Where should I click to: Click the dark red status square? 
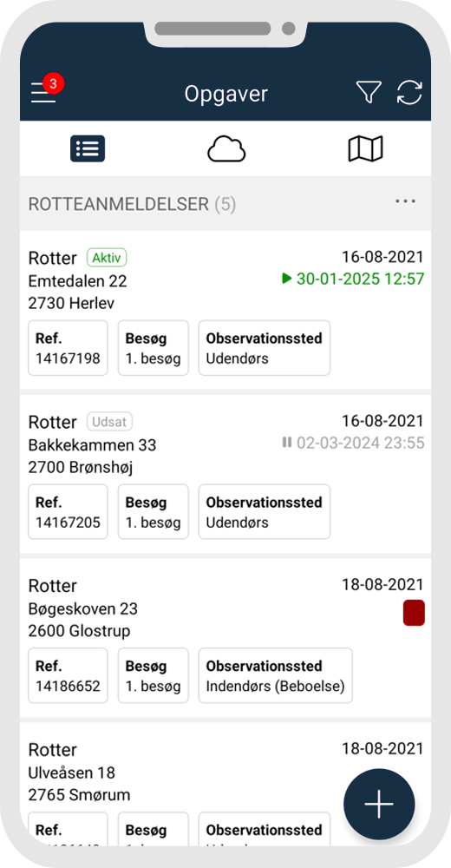click(x=414, y=613)
